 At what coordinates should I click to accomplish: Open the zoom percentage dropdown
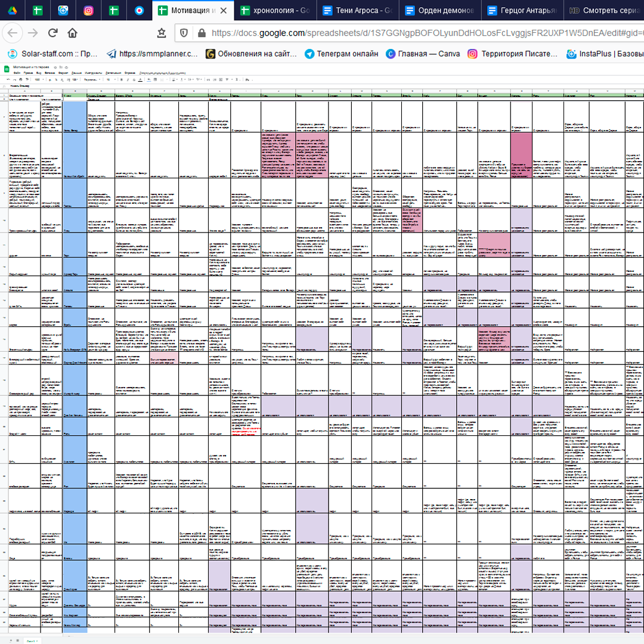click(x=39, y=79)
